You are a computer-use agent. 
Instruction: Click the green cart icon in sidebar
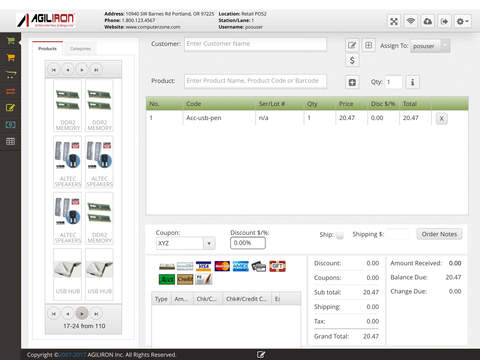pyautogui.click(x=11, y=41)
